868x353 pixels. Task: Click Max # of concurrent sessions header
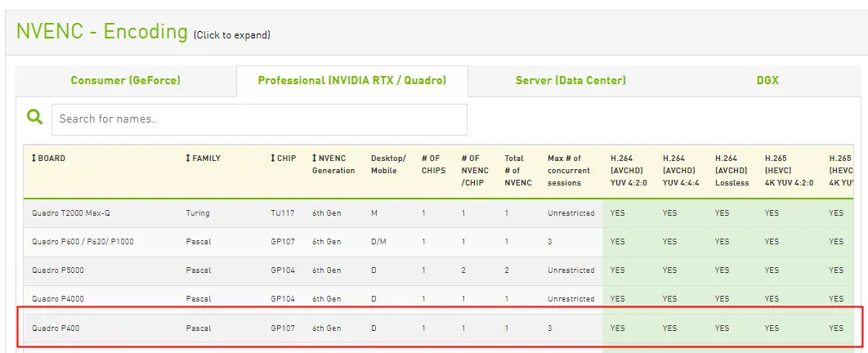(x=569, y=171)
